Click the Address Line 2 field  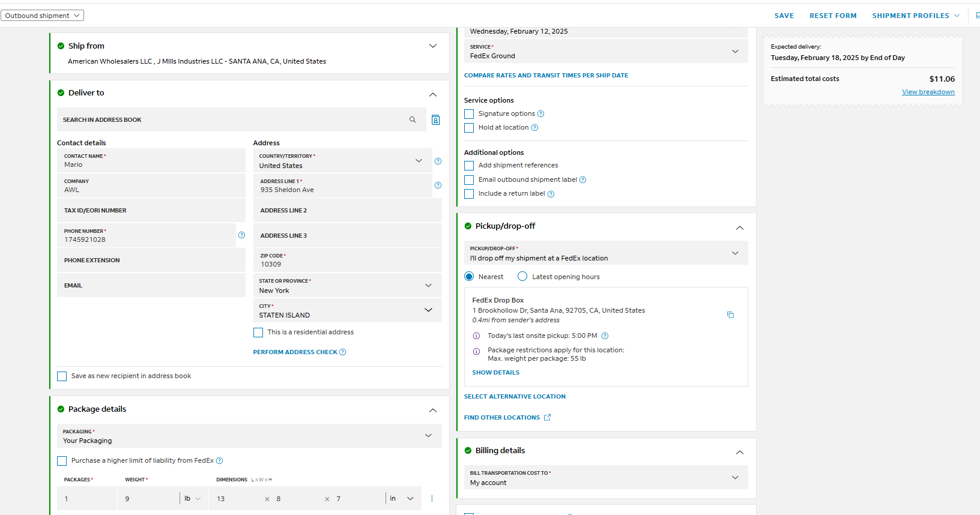click(348, 211)
